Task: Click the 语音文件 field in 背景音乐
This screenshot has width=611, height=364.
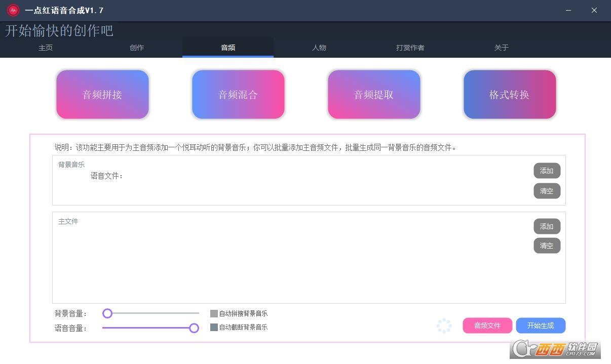Action: tap(106, 176)
